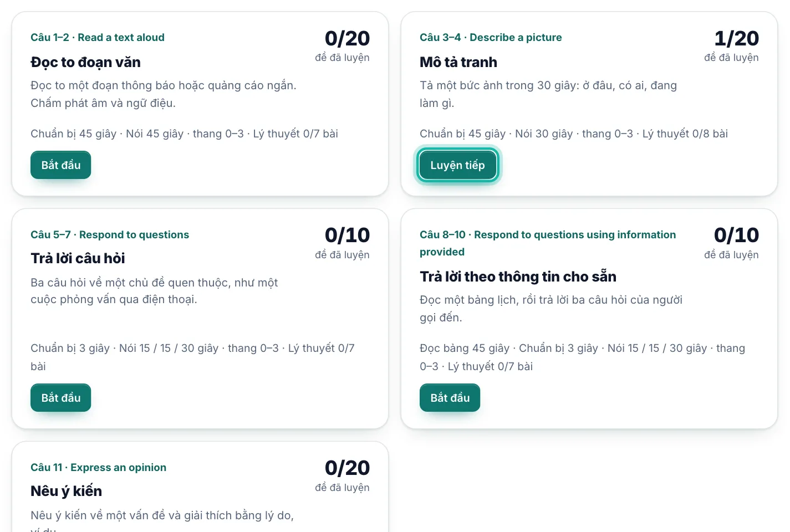Click the Trả lời câu hỏi heading
Image resolution: width=790 pixels, height=532 pixels.
(78, 258)
